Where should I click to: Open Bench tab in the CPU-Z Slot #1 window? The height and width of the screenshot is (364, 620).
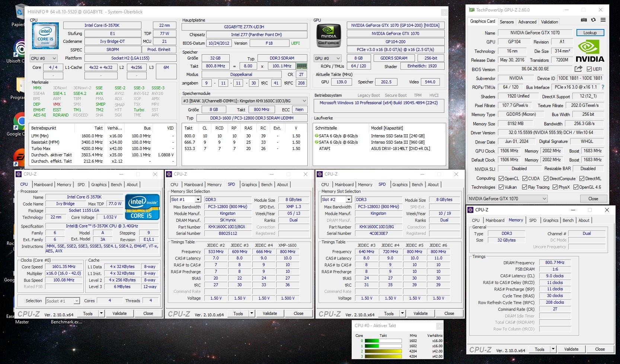pos(266,185)
